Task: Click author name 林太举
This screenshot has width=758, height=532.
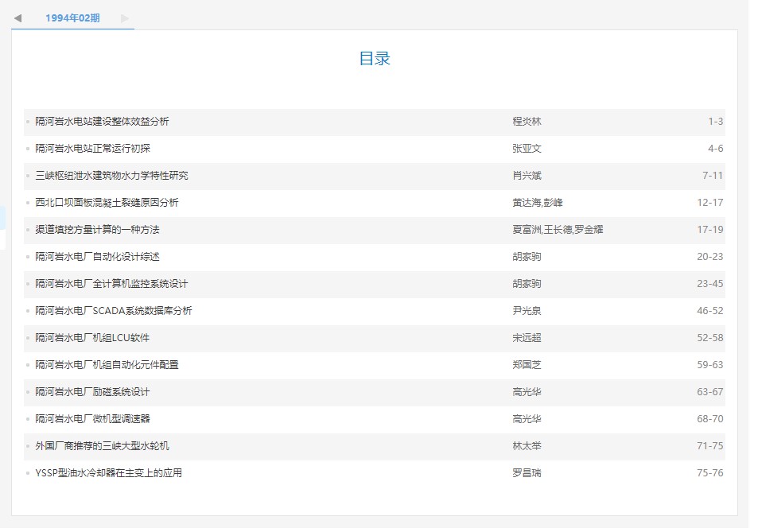Action: (x=527, y=446)
